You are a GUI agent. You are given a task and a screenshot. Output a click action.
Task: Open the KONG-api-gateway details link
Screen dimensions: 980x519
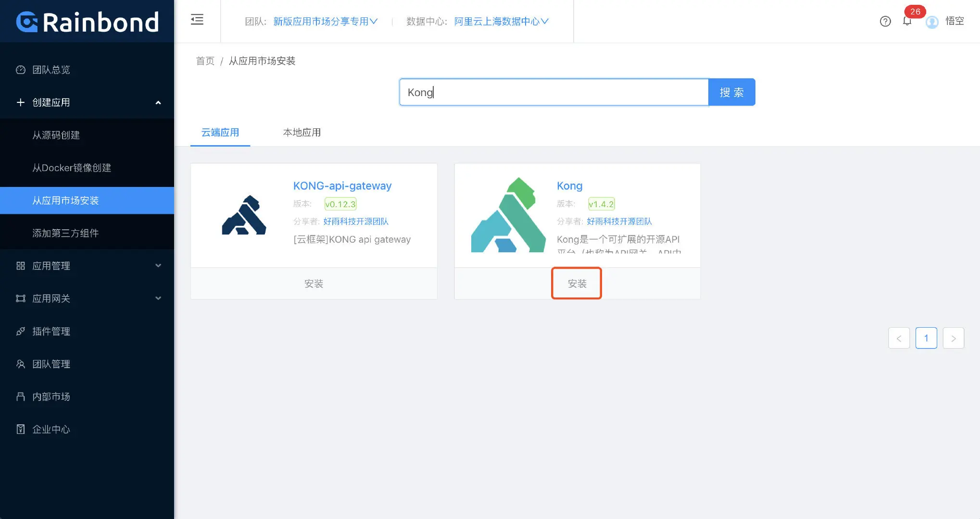342,185
